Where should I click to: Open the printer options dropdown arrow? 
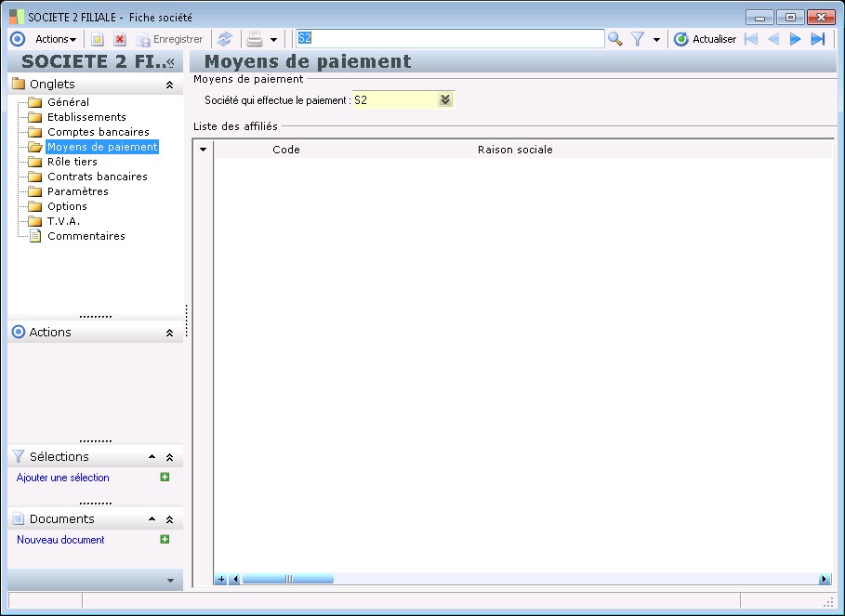273,39
